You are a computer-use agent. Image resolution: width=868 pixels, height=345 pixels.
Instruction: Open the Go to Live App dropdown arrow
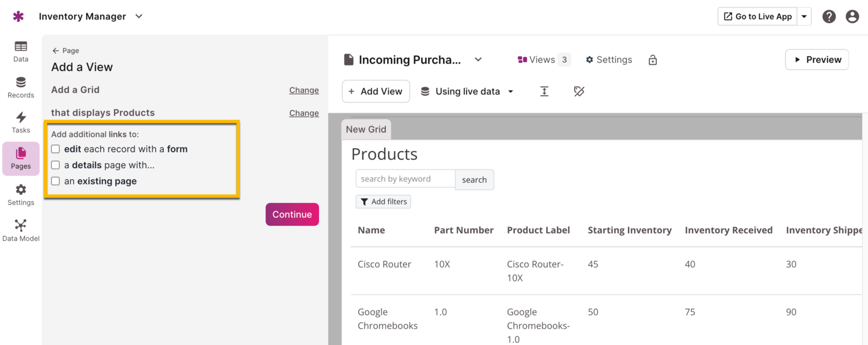click(x=804, y=17)
